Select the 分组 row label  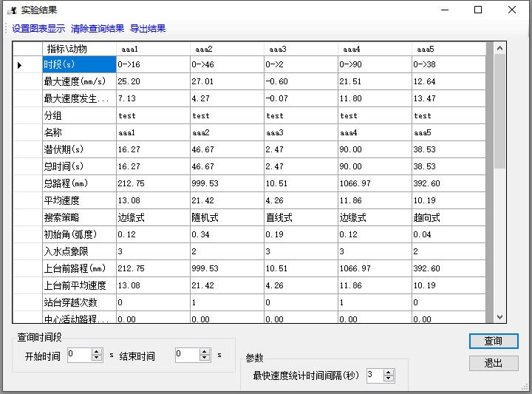tap(79, 116)
